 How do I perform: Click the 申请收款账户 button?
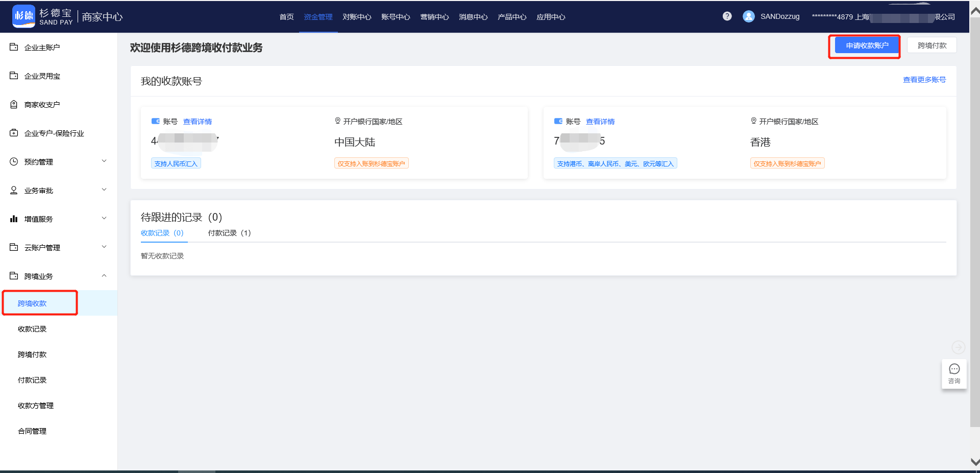click(867, 45)
